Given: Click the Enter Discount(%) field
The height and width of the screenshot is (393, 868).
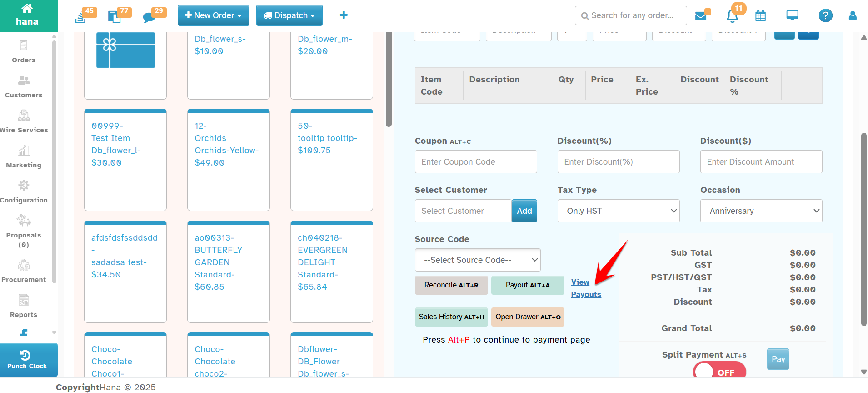Looking at the screenshot, I should click(619, 162).
